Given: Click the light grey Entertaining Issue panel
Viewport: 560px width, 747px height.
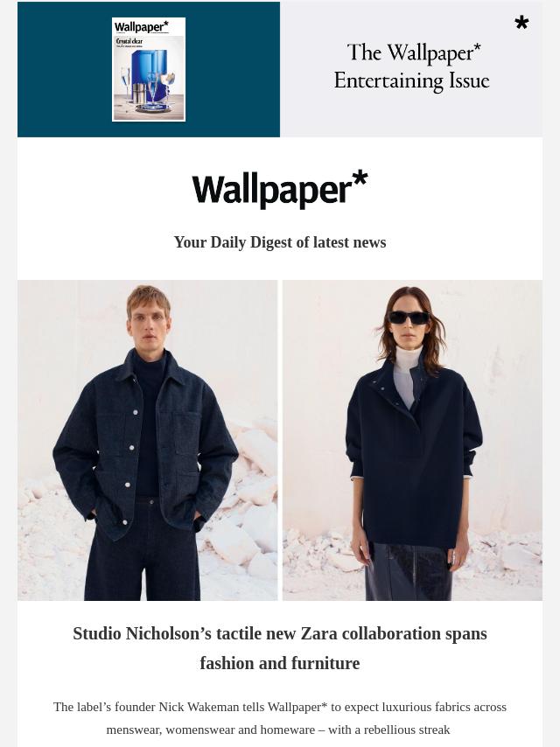Looking at the screenshot, I should click(411, 70).
